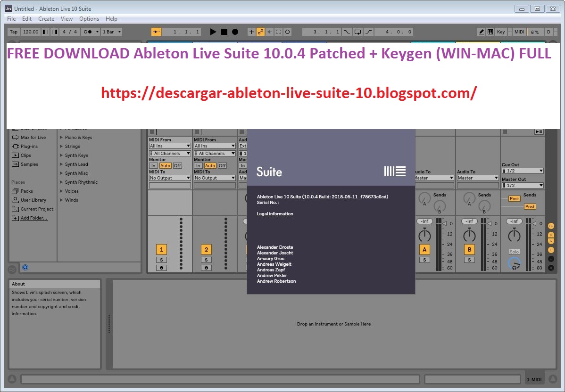Arm track 1 for recording

161,268
